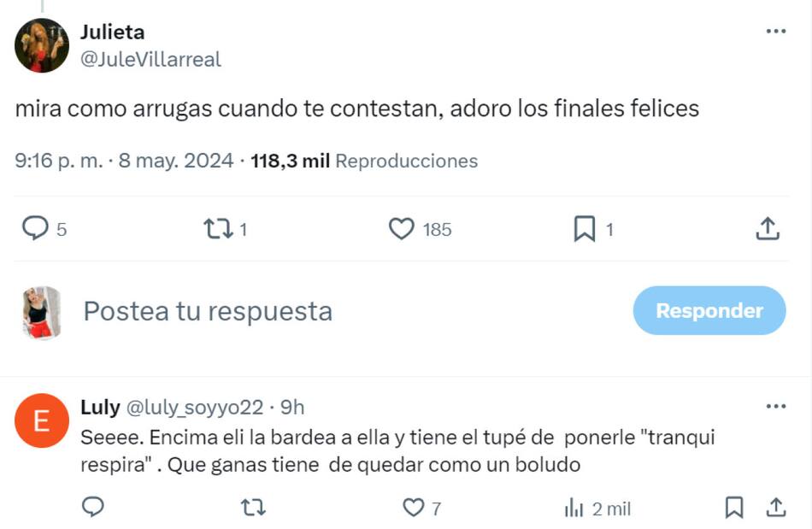The height and width of the screenshot is (529, 812).
Task: Reply to Julieta's main post
Action: point(34,228)
